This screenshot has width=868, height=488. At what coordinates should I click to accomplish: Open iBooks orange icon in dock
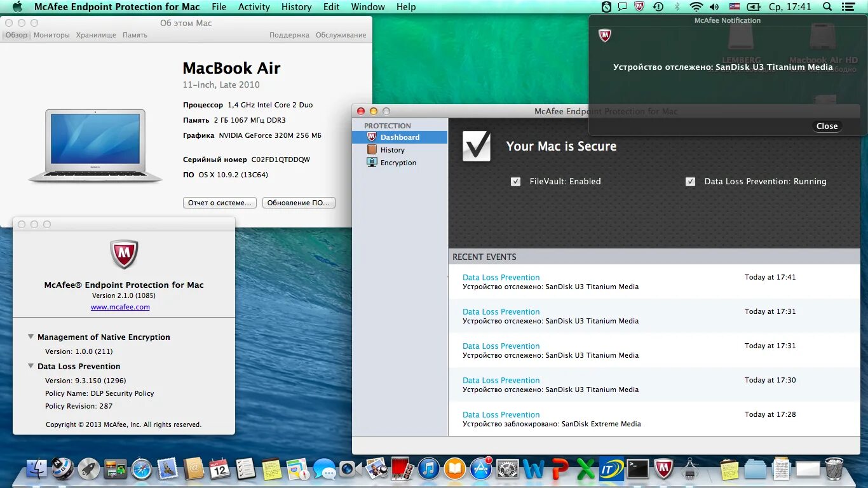(455, 469)
